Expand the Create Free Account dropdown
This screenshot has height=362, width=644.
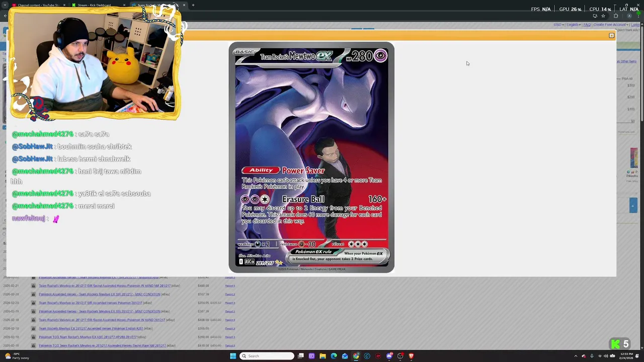[x=611, y=25]
